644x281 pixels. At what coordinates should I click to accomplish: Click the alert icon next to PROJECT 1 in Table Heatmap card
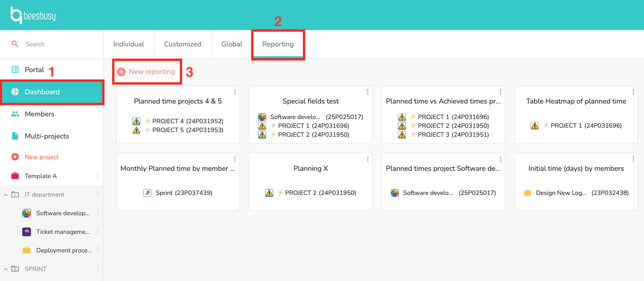click(535, 125)
